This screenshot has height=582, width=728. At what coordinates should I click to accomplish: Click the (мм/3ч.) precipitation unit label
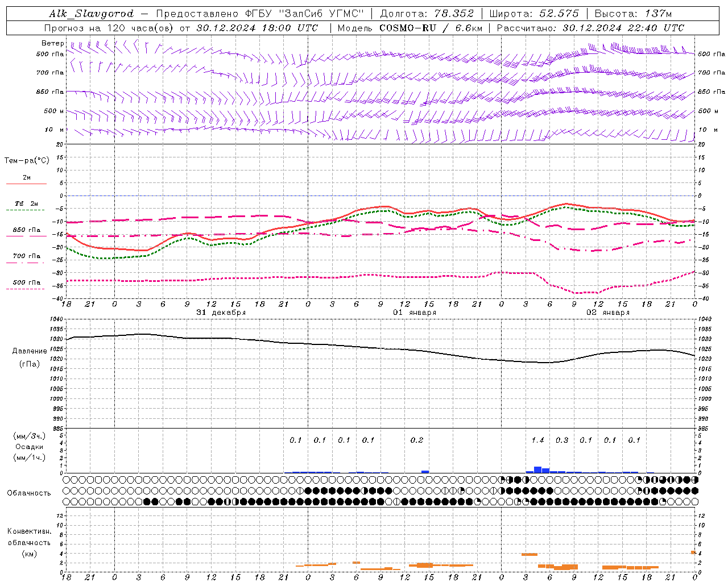point(29,436)
